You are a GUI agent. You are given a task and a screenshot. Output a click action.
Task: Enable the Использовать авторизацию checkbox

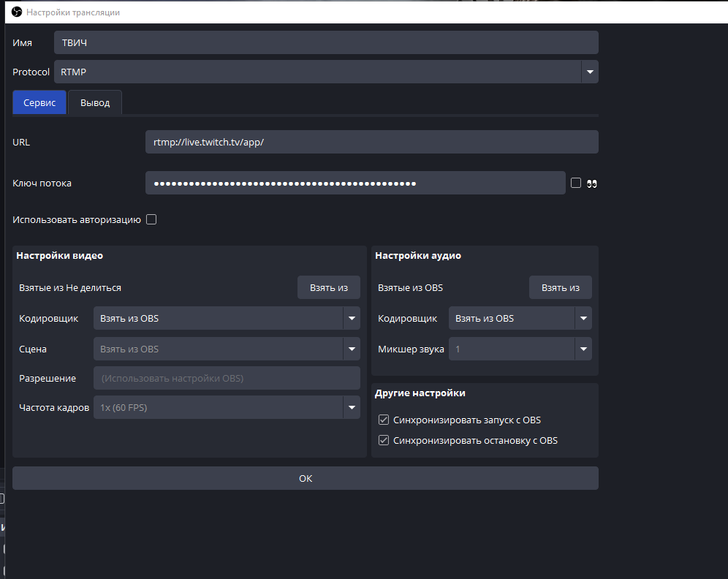(x=151, y=219)
